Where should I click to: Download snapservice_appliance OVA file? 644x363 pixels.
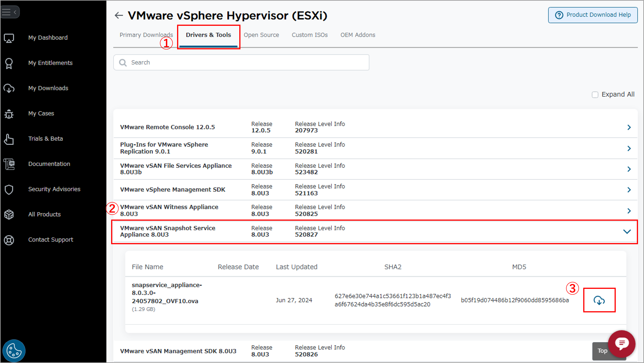coord(599,300)
